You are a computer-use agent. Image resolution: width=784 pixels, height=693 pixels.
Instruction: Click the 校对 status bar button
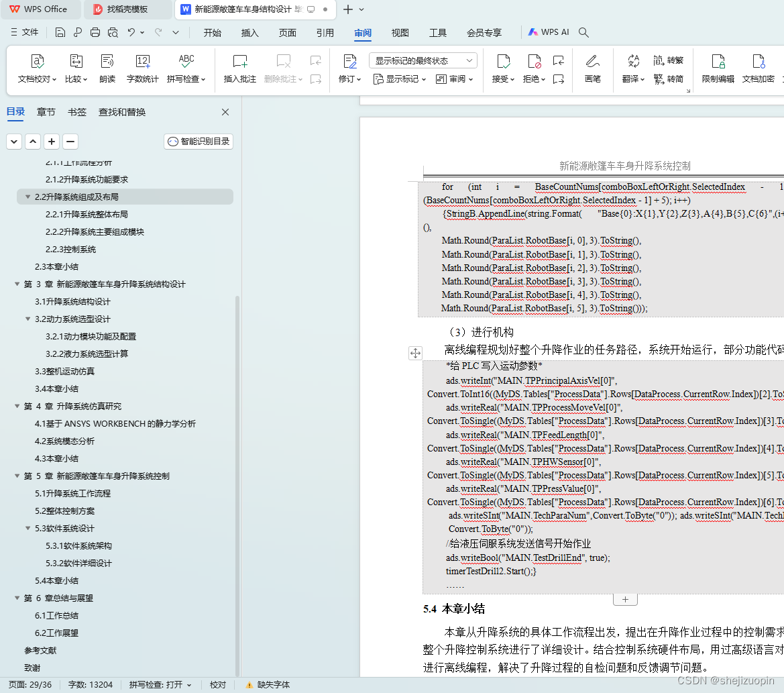tap(218, 684)
